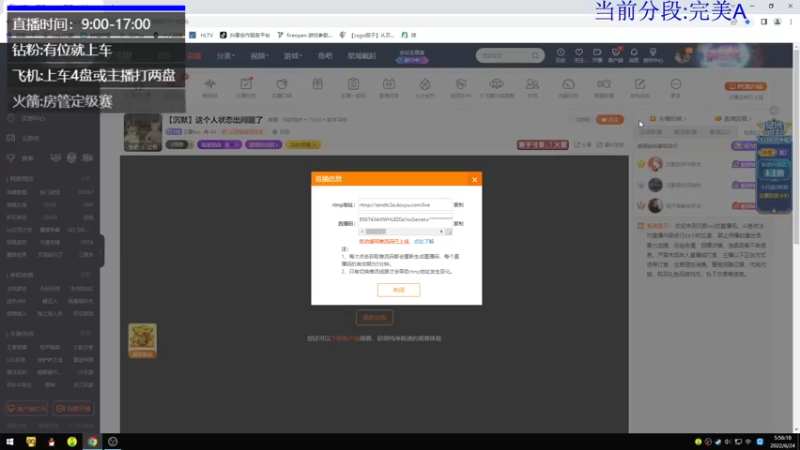Image resolution: width=800 pixels, height=450 pixels.
Task: Close the orange stream info dialog
Action: 474,180
